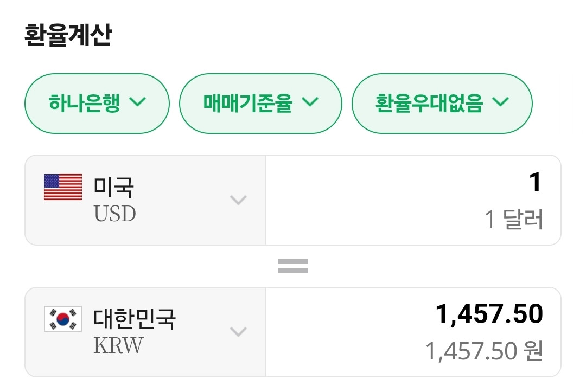Choose the 미국 country name
This screenshot has width=586, height=392.
(x=114, y=187)
